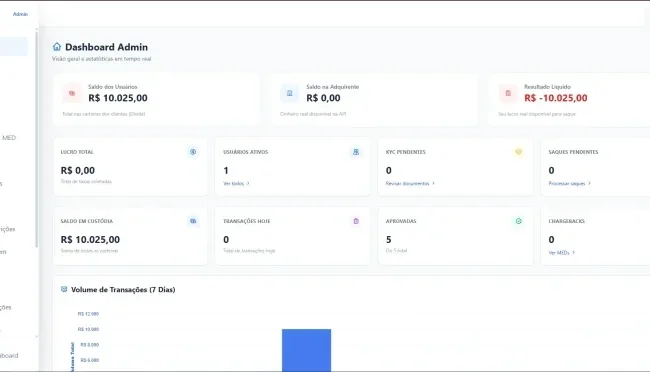Click the Lucro Total coin icon
The image size is (650, 372).
pos(193,152)
